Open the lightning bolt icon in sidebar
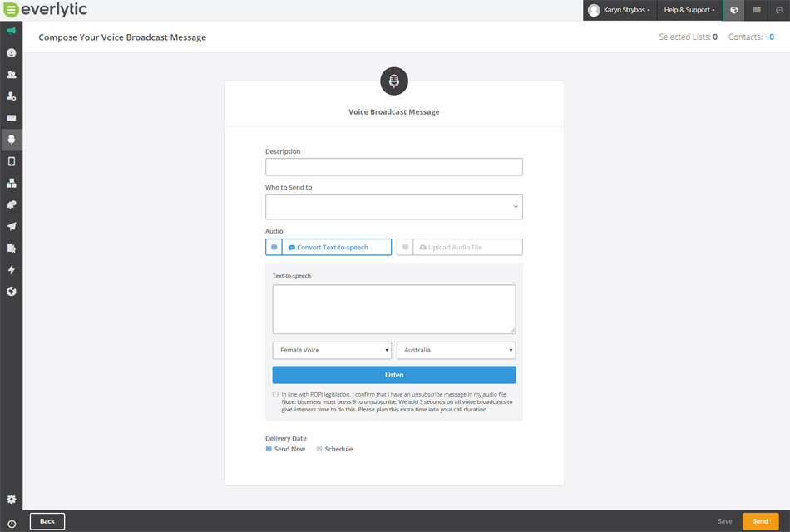This screenshot has width=790, height=532. [x=11, y=269]
